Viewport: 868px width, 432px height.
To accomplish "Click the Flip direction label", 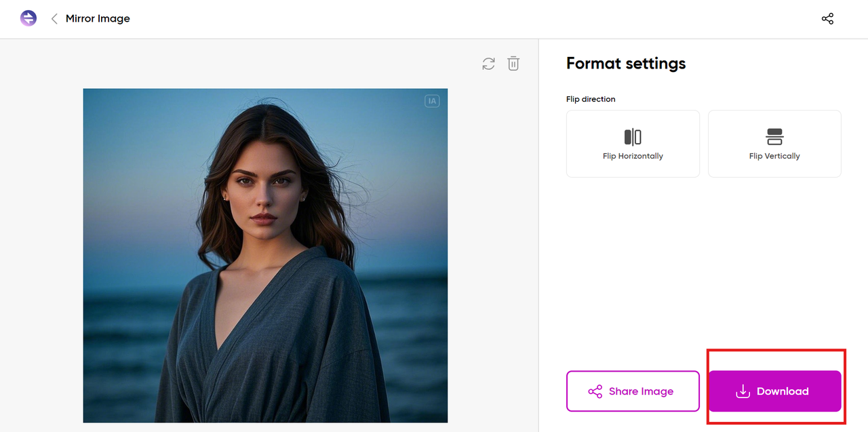I will click(591, 99).
